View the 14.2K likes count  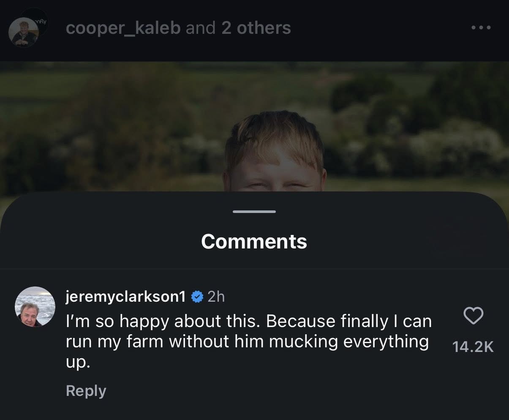(473, 346)
